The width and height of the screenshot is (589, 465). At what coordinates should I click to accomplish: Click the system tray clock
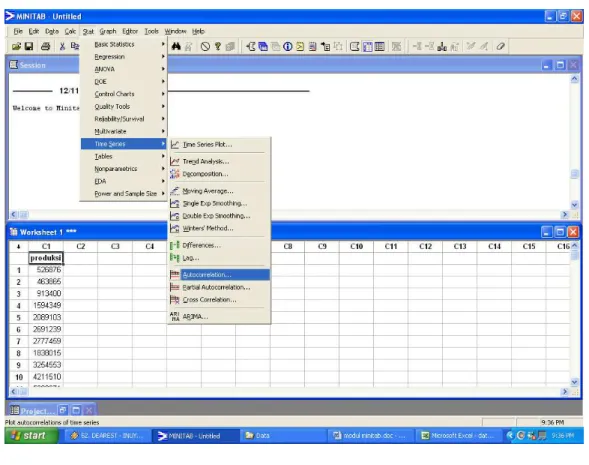pyautogui.click(x=563, y=435)
